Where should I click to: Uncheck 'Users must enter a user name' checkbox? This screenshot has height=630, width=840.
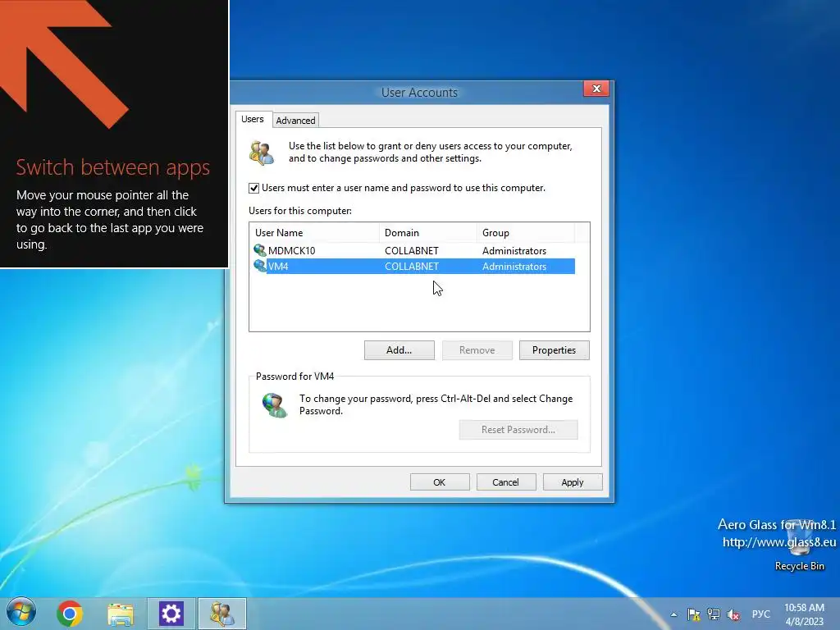point(254,188)
